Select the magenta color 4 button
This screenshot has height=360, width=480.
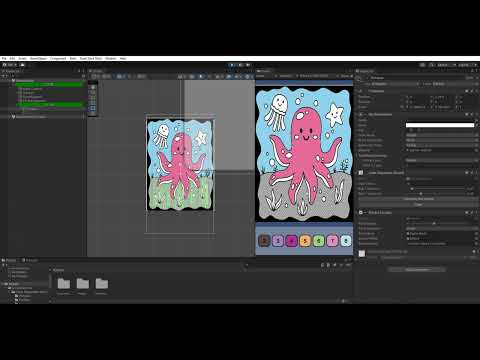click(291, 240)
